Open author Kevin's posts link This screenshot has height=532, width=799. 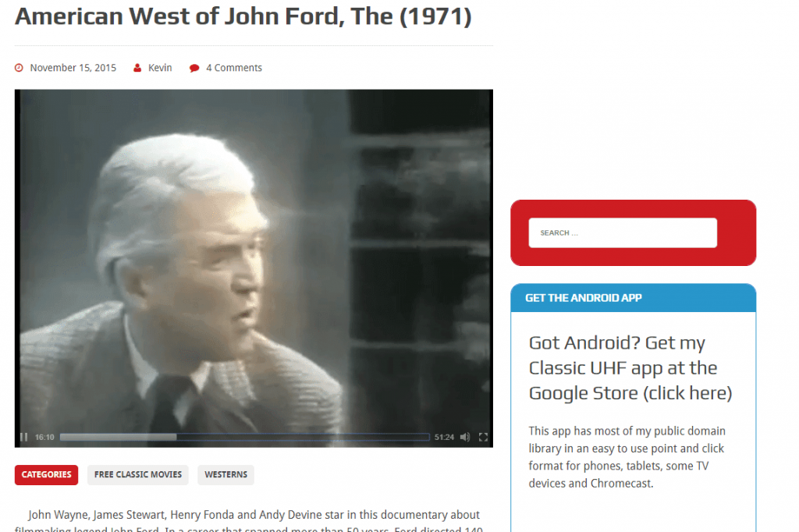point(160,68)
